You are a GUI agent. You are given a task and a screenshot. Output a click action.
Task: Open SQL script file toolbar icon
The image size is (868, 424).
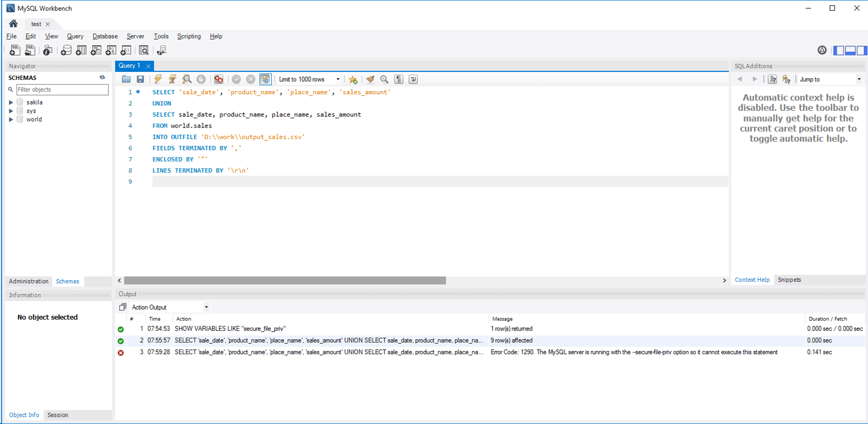click(30, 50)
